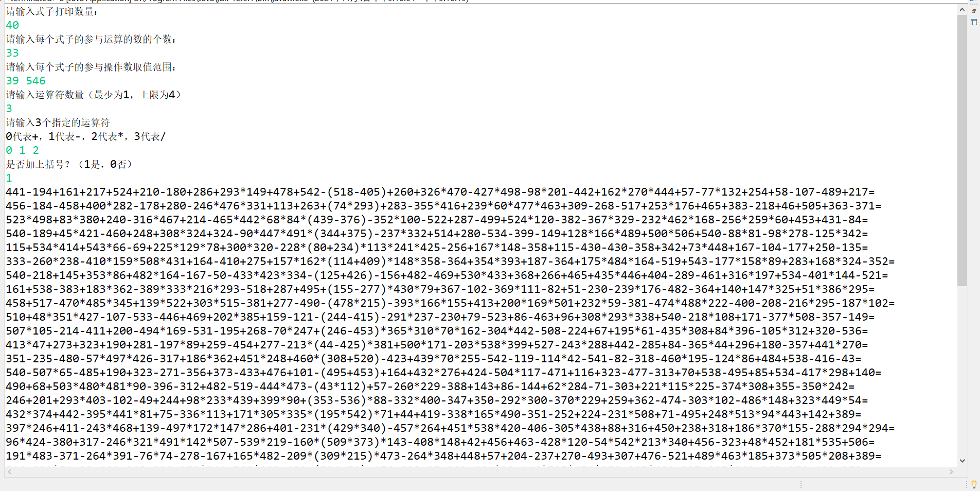980x491 pixels.
Task: Click the green operator input 0 1 2
Action: [x=22, y=150]
